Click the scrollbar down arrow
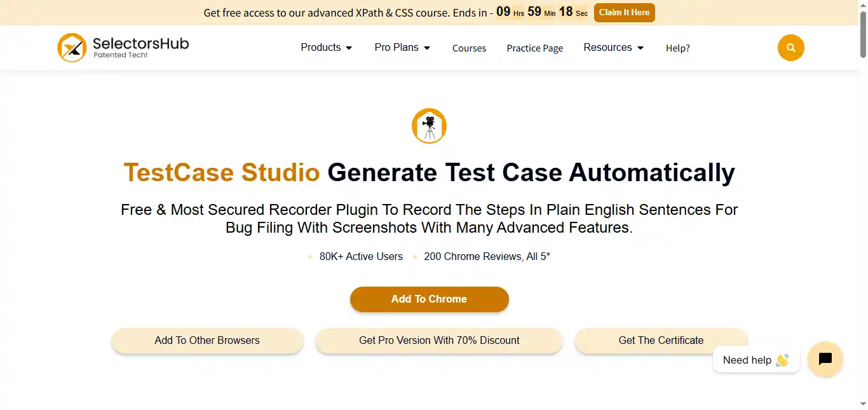Viewport: 868px width, 410px height. tap(863, 405)
